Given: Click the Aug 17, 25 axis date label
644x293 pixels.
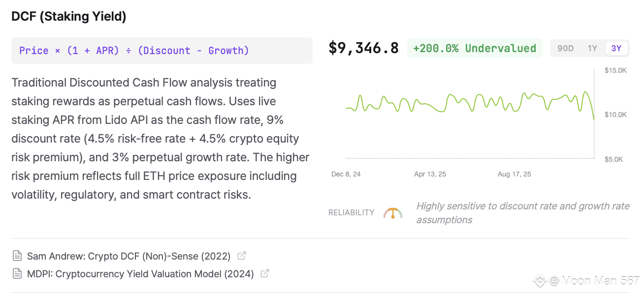Looking at the screenshot, I should click(x=514, y=174).
